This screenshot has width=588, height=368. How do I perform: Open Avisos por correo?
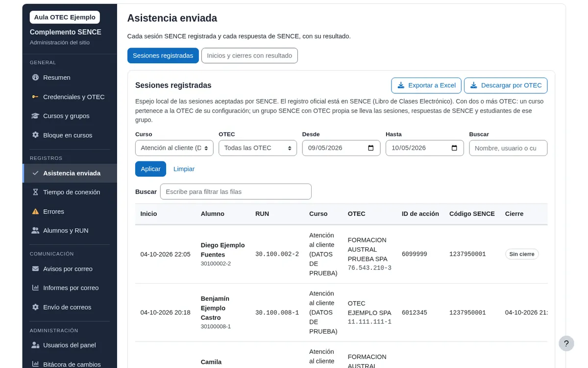pos(70,269)
